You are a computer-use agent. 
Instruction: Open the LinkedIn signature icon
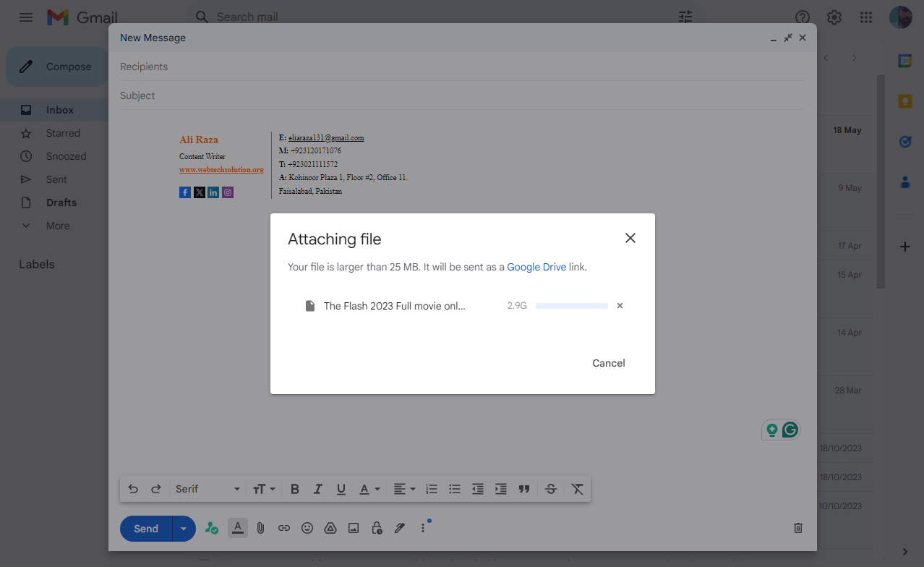213,192
